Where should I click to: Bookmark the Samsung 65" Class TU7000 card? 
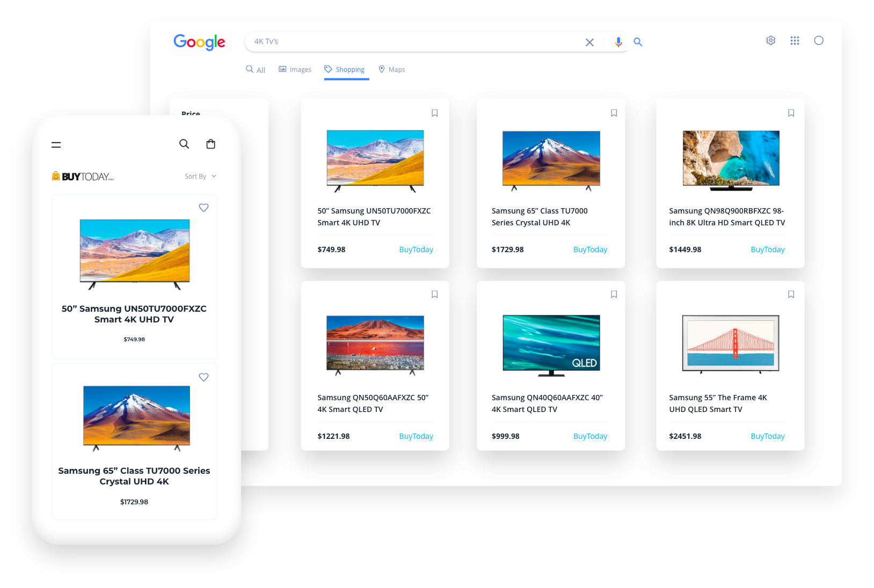pos(614,113)
